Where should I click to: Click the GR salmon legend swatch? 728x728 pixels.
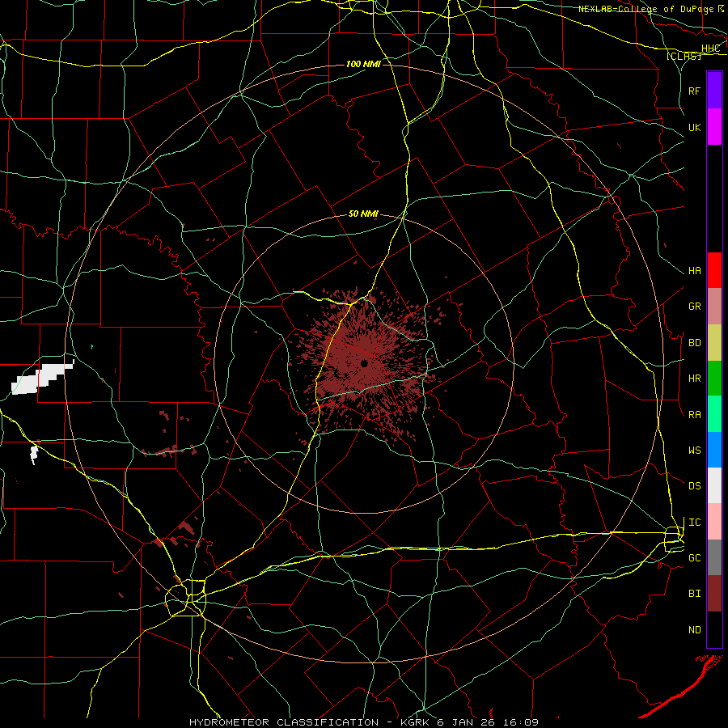pyautogui.click(x=714, y=307)
